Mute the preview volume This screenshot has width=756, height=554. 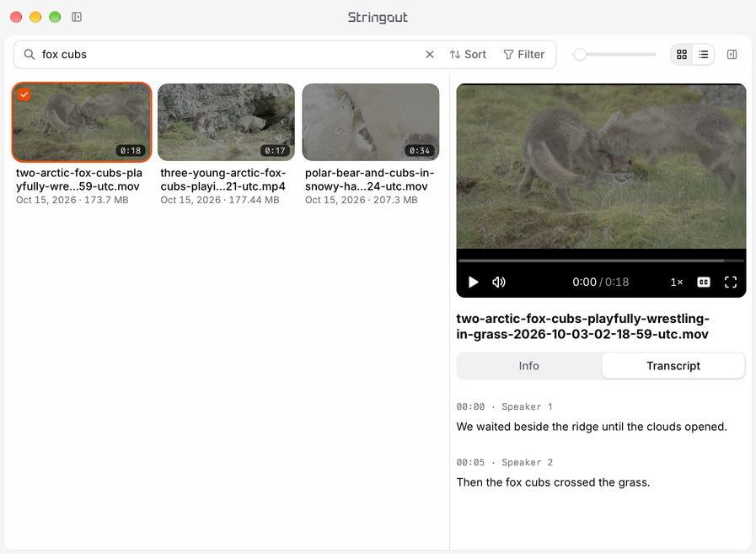coord(499,282)
